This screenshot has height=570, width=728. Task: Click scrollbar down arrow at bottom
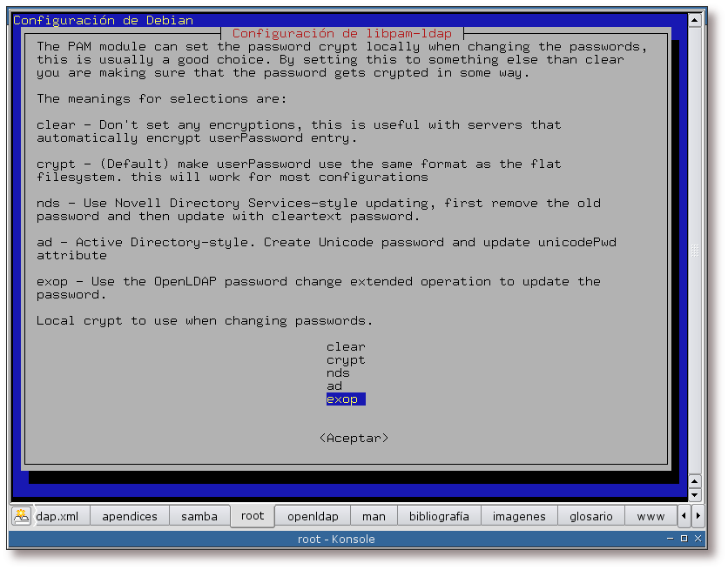(694, 494)
